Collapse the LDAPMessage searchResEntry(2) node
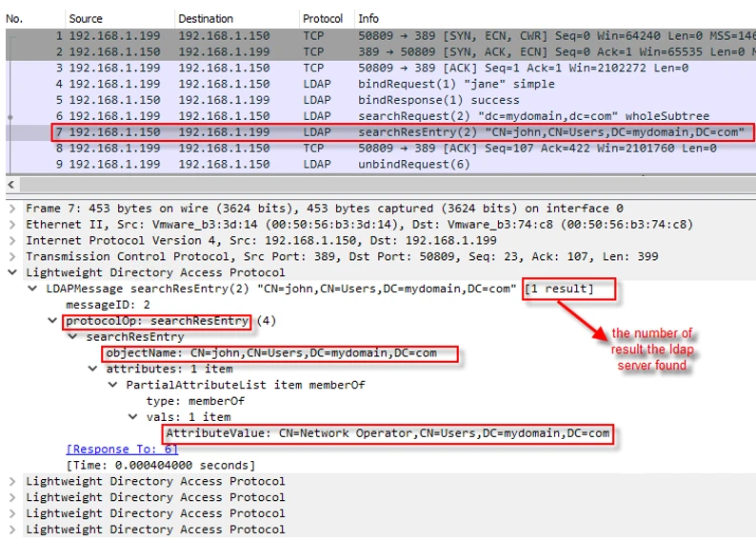Image resolution: width=756 pixels, height=540 pixels. click(x=34, y=289)
